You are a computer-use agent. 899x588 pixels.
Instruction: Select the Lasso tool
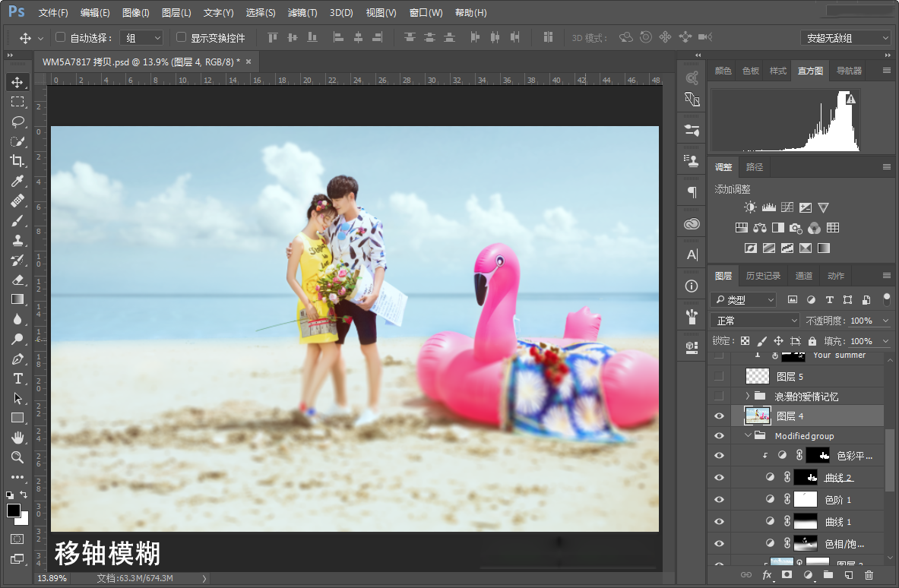point(17,122)
